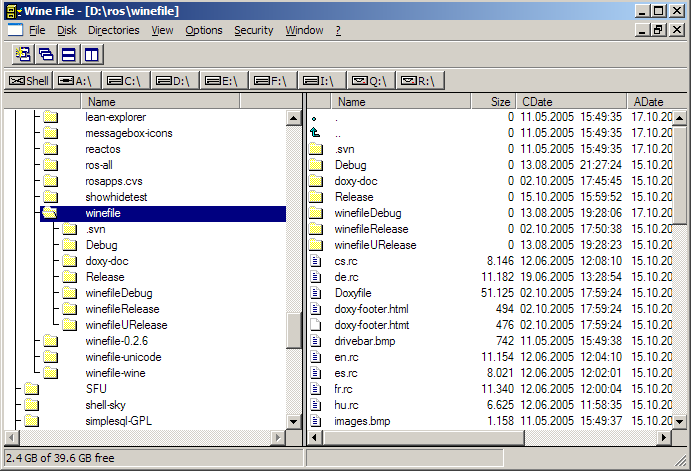Click the CDate column header
The width and height of the screenshot is (691, 471).
pyautogui.click(x=571, y=102)
